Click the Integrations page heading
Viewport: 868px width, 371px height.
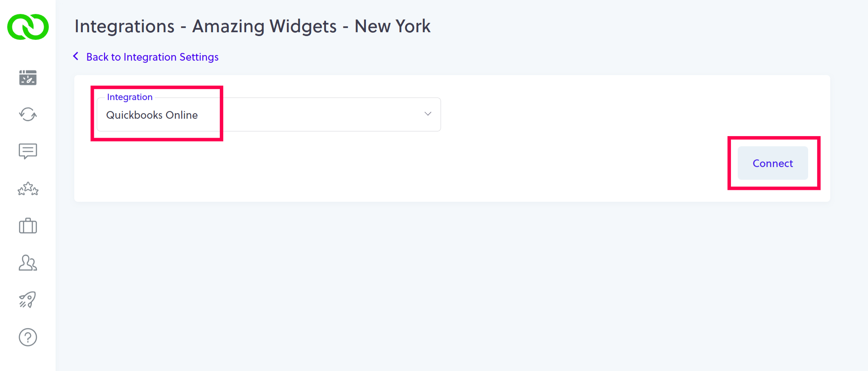[252, 26]
